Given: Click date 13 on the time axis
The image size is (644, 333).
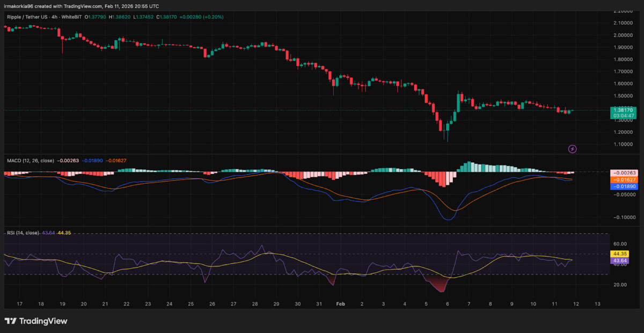Looking at the screenshot, I should click(597, 303).
